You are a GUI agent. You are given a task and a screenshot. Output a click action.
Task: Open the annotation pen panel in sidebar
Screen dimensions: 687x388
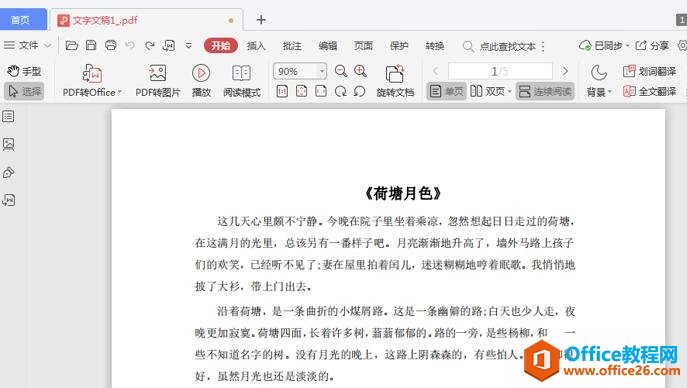8,173
